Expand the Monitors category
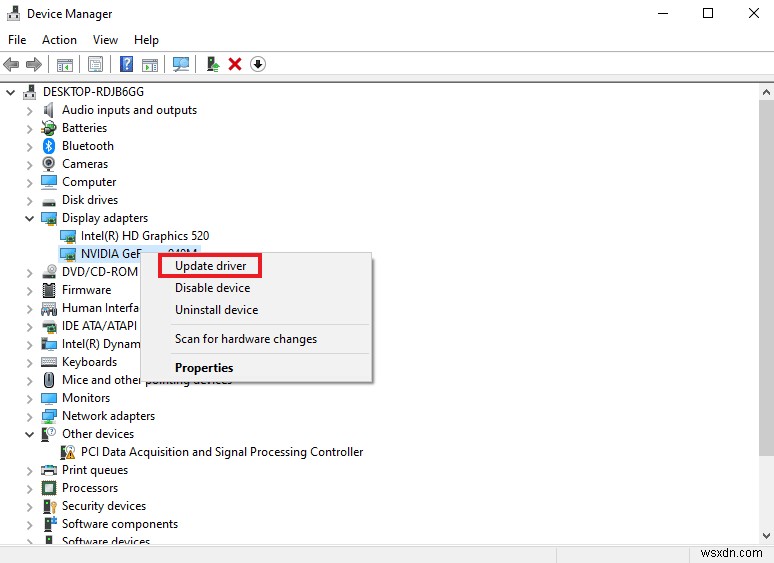The width and height of the screenshot is (774, 563). point(29,399)
